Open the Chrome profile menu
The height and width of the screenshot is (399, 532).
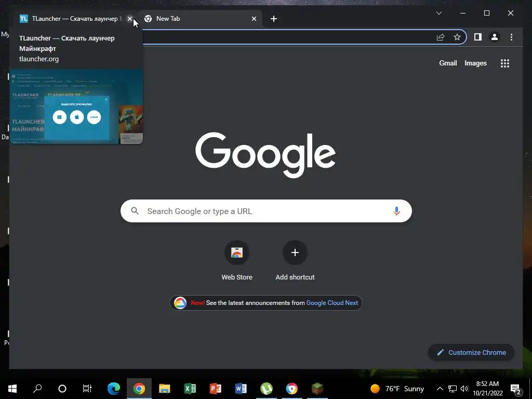tap(495, 37)
